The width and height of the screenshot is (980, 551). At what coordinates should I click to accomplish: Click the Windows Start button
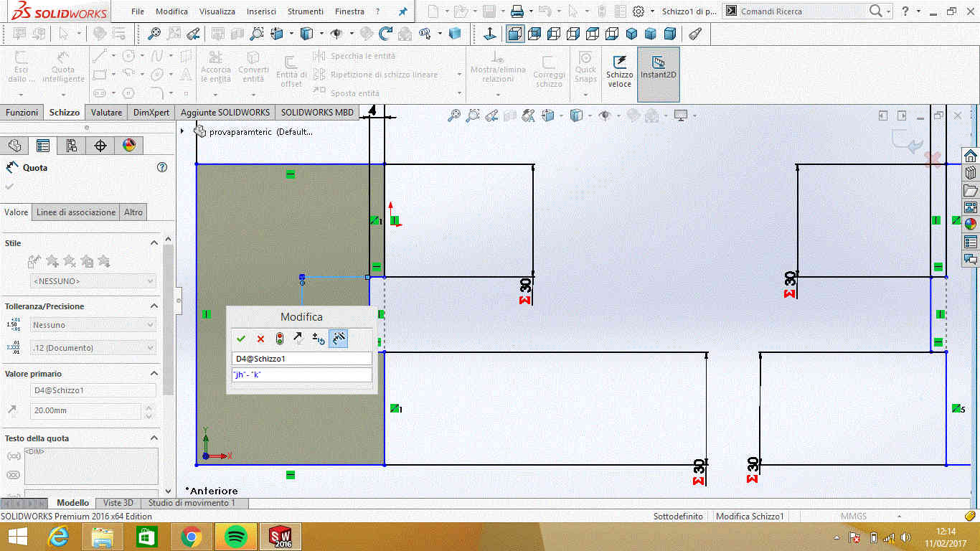(x=17, y=537)
